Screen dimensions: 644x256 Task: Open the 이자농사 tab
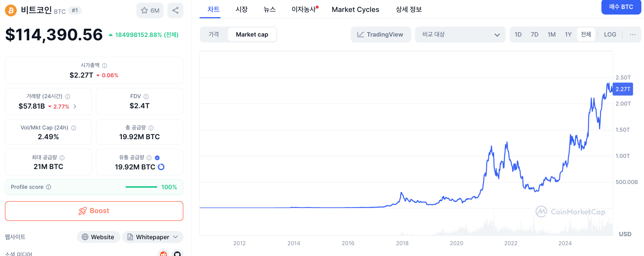[x=304, y=9]
